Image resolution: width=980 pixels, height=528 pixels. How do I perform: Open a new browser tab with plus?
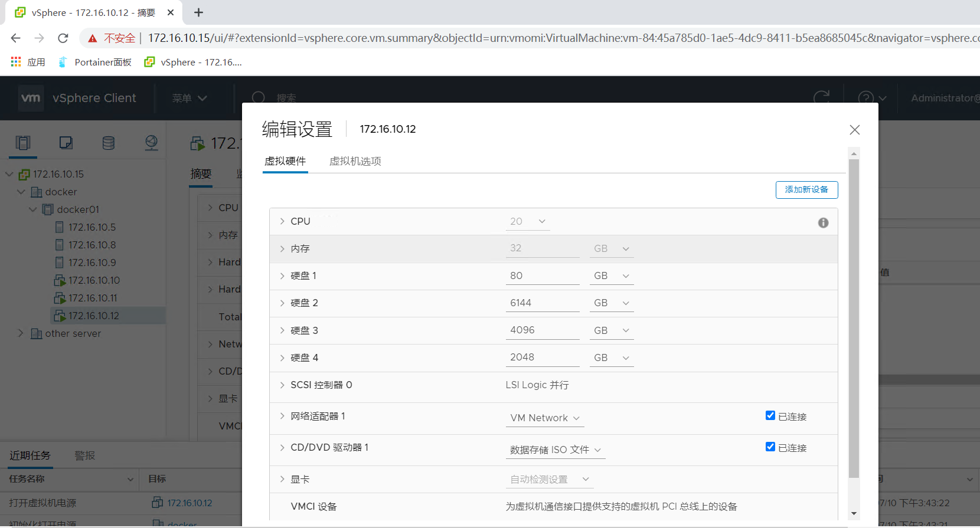(199, 12)
